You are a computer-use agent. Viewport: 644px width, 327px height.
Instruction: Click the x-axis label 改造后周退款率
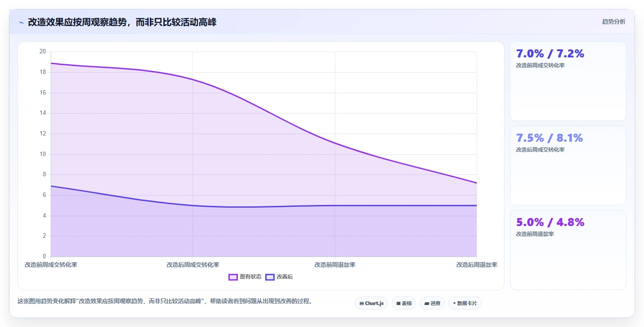[x=477, y=265]
